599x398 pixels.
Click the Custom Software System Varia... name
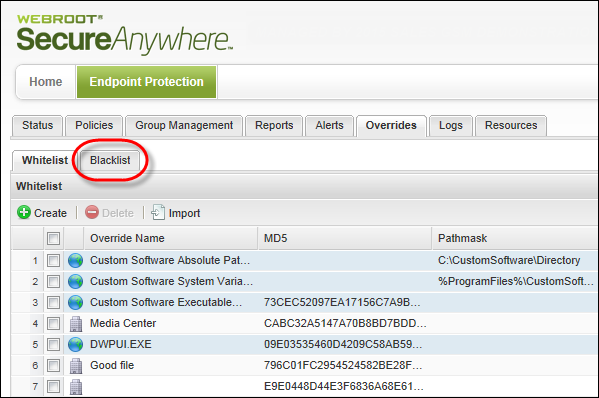tap(172, 282)
